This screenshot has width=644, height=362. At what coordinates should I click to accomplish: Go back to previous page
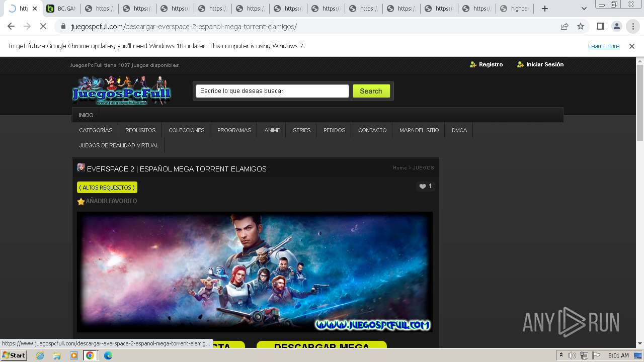coord(11,26)
